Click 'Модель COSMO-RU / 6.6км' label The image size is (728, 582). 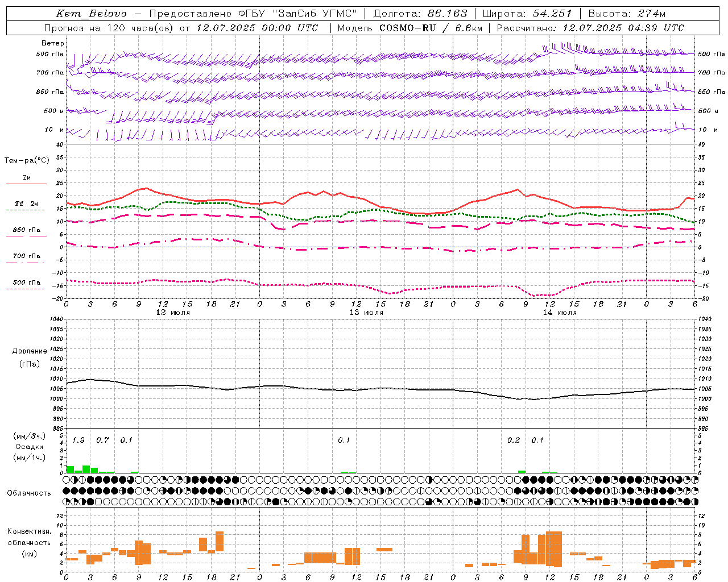409,28
